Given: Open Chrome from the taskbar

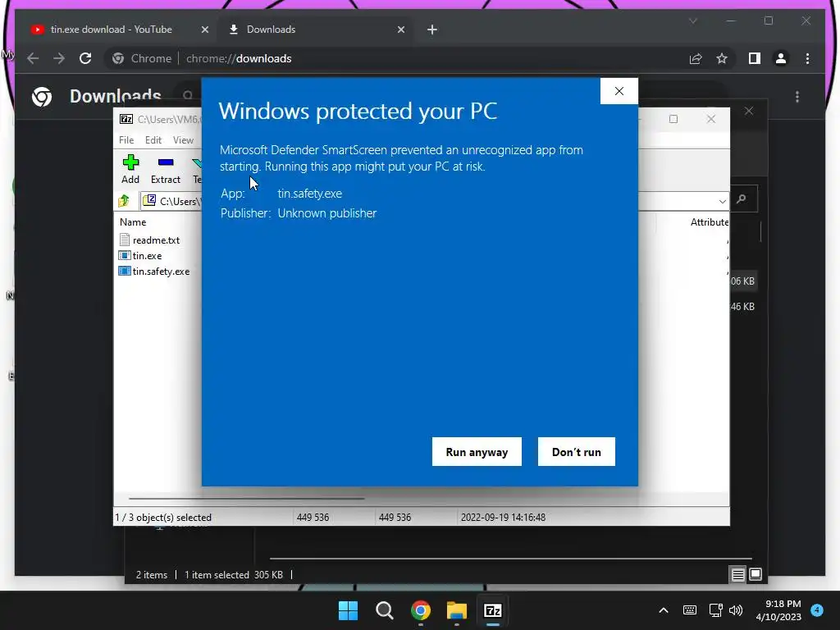Looking at the screenshot, I should pyautogui.click(x=421, y=610).
